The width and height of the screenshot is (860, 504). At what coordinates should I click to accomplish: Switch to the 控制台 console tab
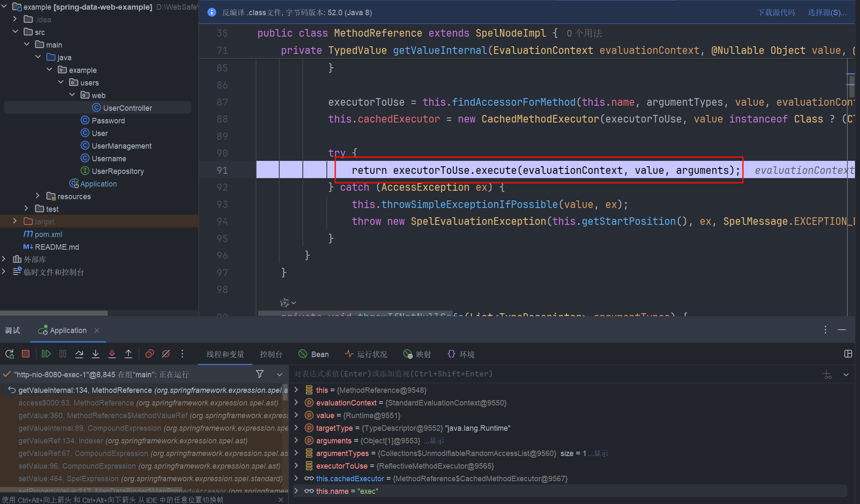271,355
